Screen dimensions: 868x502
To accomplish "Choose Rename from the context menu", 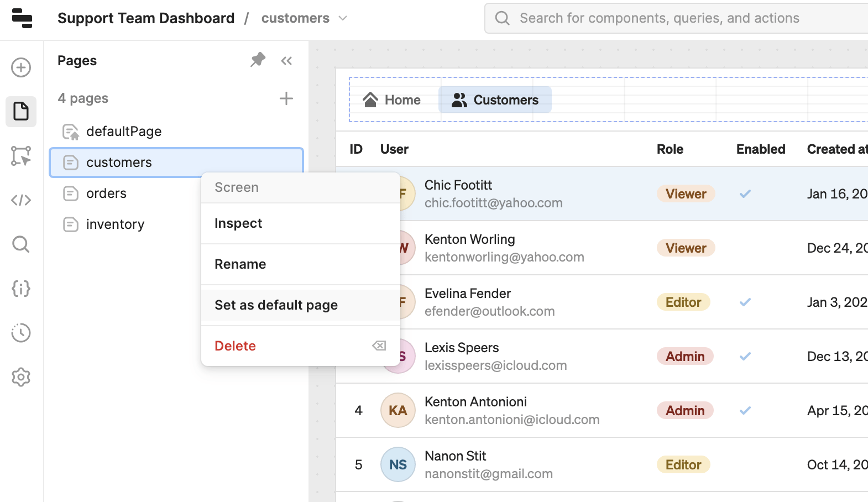I will pyautogui.click(x=300, y=264).
